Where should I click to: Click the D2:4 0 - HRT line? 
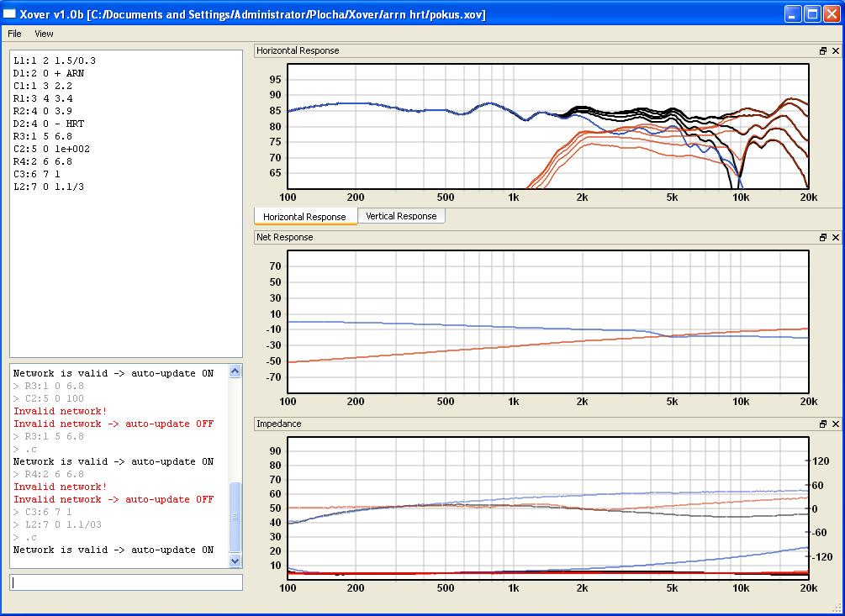[x=49, y=124]
